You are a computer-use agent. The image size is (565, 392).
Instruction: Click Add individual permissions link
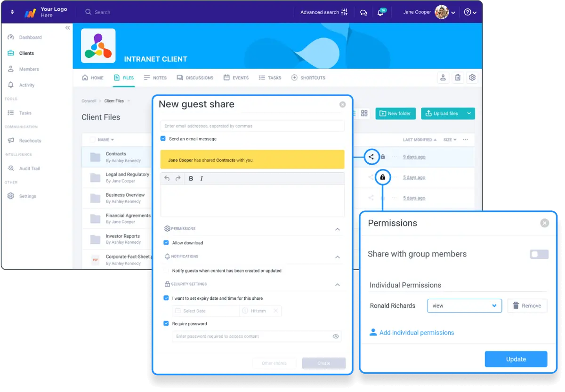pyautogui.click(x=412, y=333)
